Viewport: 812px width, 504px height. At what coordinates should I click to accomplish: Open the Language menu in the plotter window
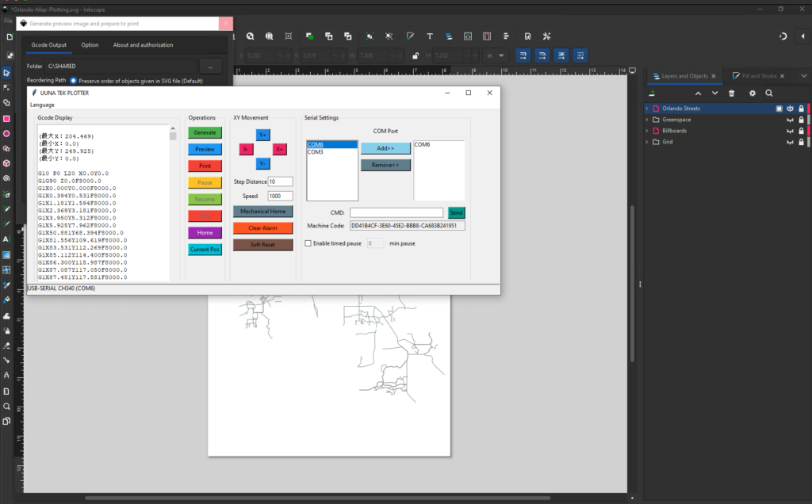[x=41, y=105]
